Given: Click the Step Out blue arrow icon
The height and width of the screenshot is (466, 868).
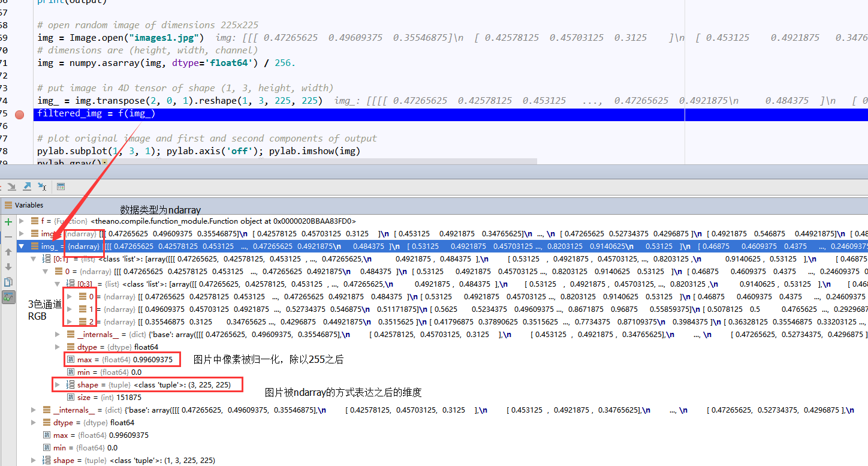Looking at the screenshot, I should pos(27,187).
